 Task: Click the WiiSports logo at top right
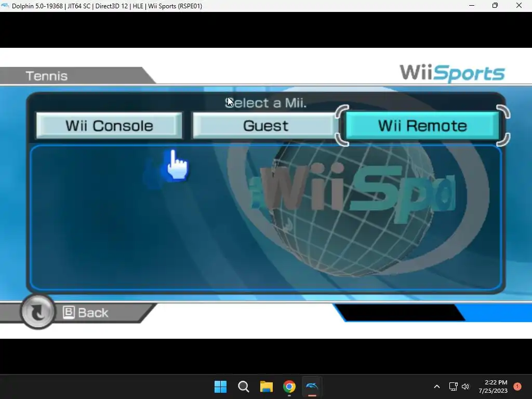[x=453, y=73]
